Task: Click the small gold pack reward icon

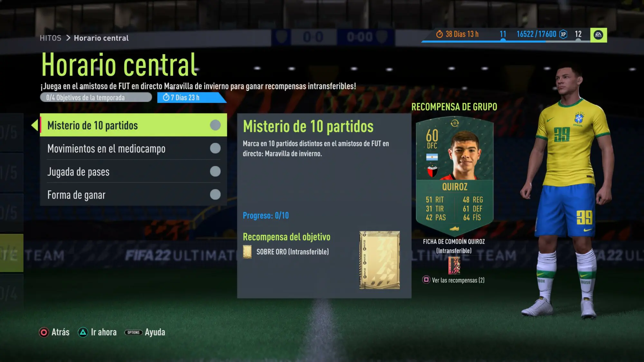Action: [247, 252]
